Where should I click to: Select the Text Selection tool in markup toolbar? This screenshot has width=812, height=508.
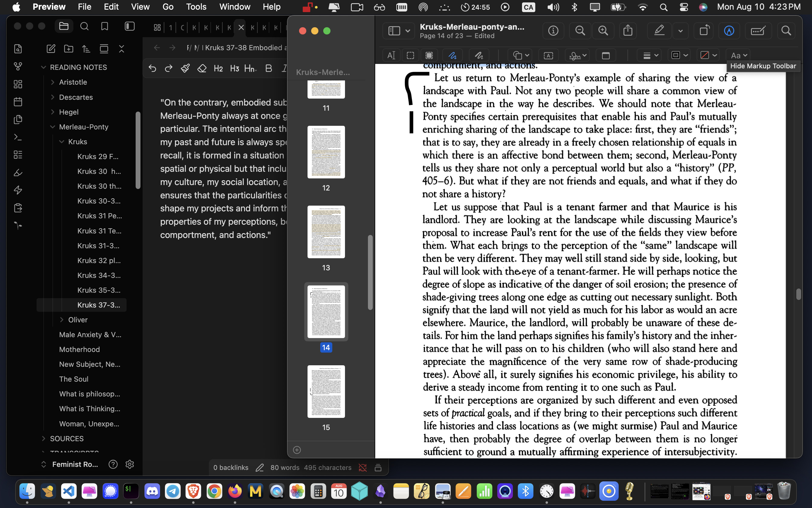pyautogui.click(x=391, y=55)
